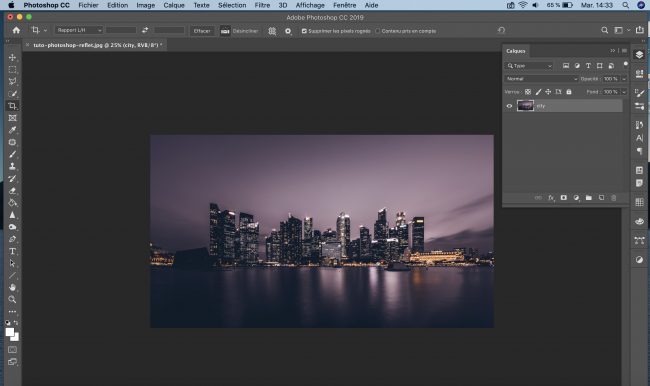Select the Zoom tool

[12, 299]
